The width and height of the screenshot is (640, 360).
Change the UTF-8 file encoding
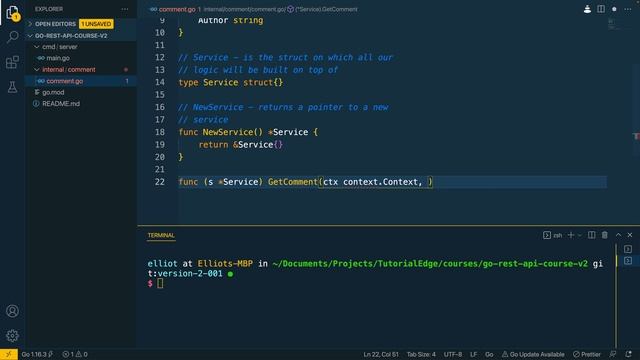point(453,354)
